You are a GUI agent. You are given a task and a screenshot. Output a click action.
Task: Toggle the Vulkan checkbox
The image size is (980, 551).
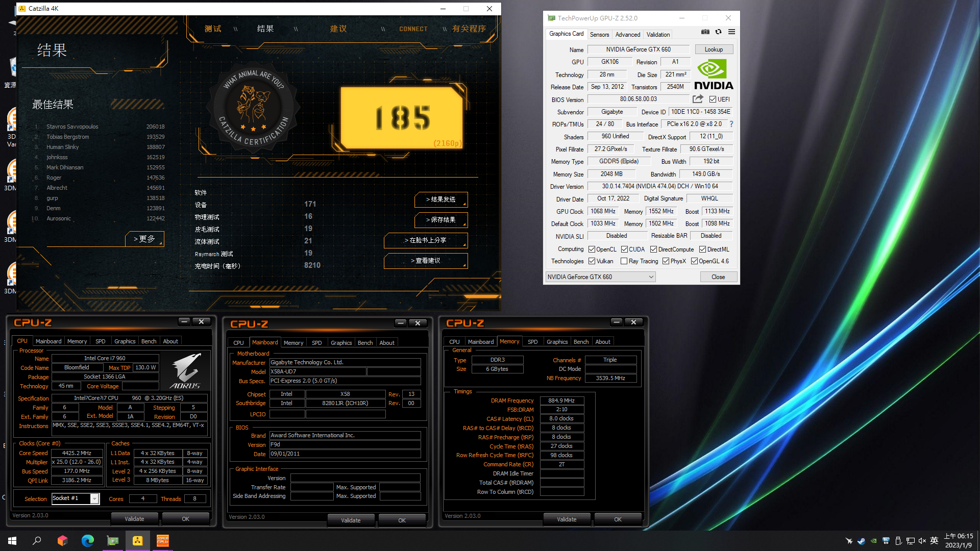[x=592, y=261]
